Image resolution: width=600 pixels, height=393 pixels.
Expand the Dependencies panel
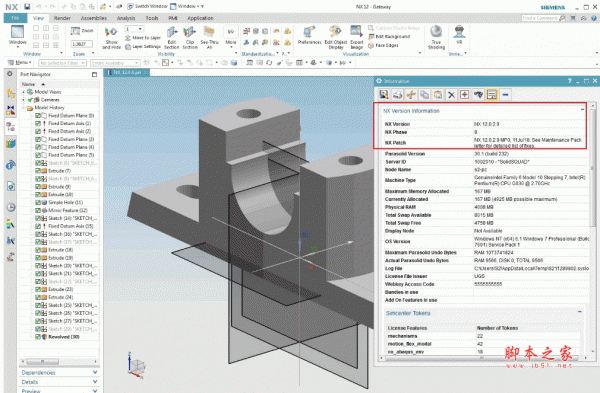(59, 372)
